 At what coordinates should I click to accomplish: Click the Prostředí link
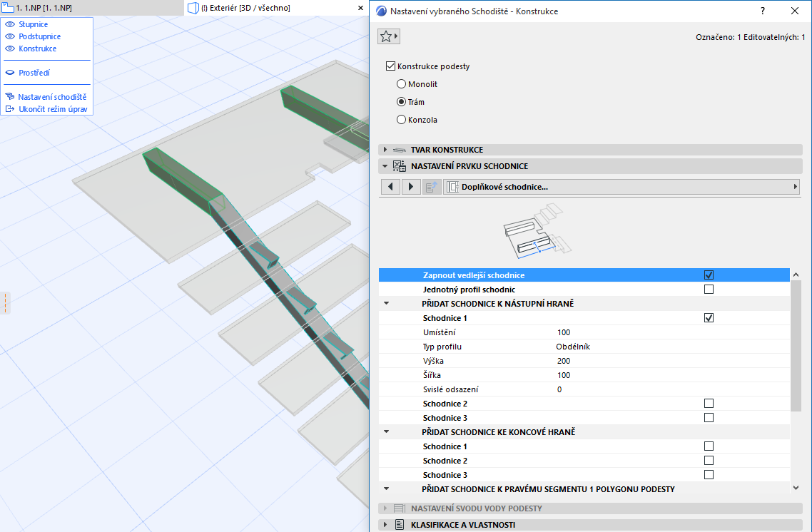[34, 73]
